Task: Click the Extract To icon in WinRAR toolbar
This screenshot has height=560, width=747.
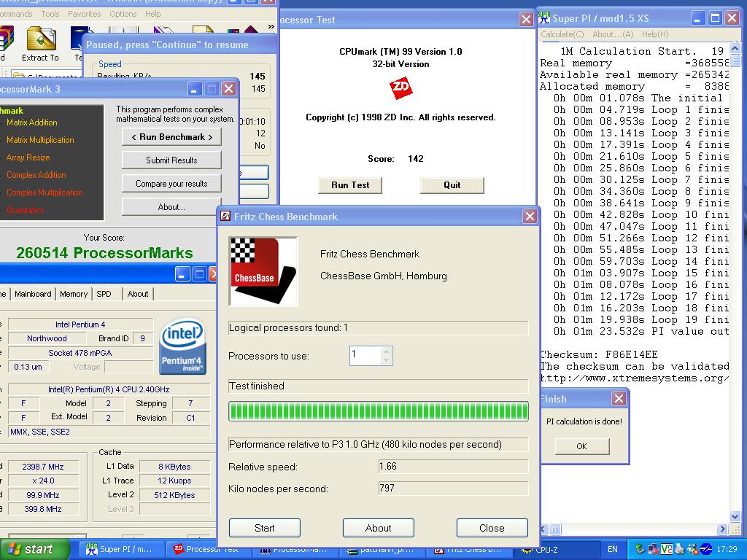Action: coord(41,44)
